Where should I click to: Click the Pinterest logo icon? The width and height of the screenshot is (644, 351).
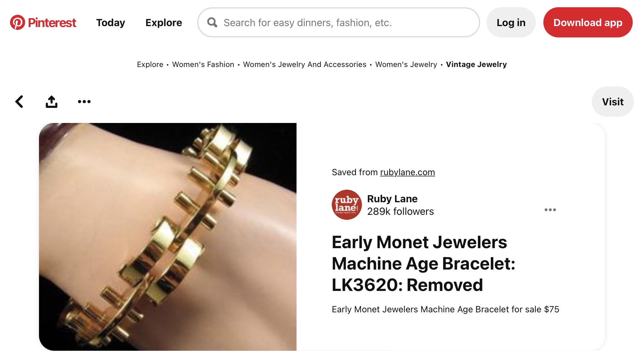click(18, 22)
